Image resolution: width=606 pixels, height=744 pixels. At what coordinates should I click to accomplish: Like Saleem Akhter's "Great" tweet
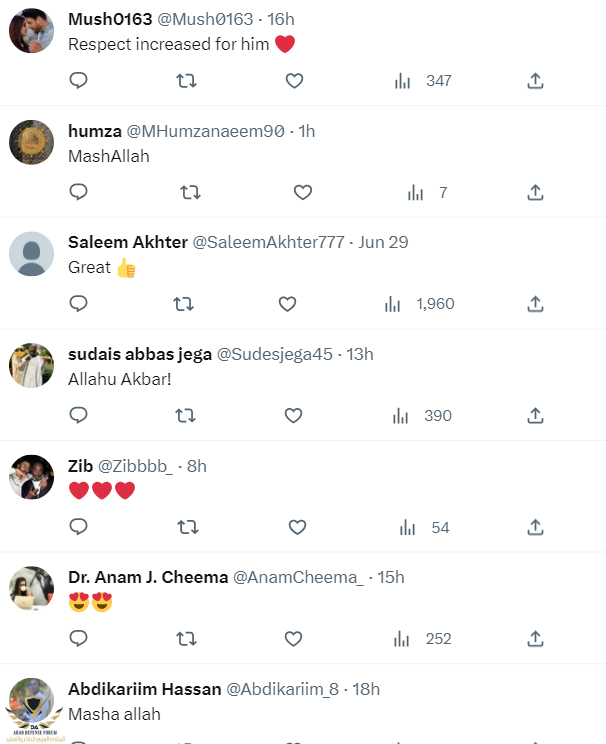(287, 303)
